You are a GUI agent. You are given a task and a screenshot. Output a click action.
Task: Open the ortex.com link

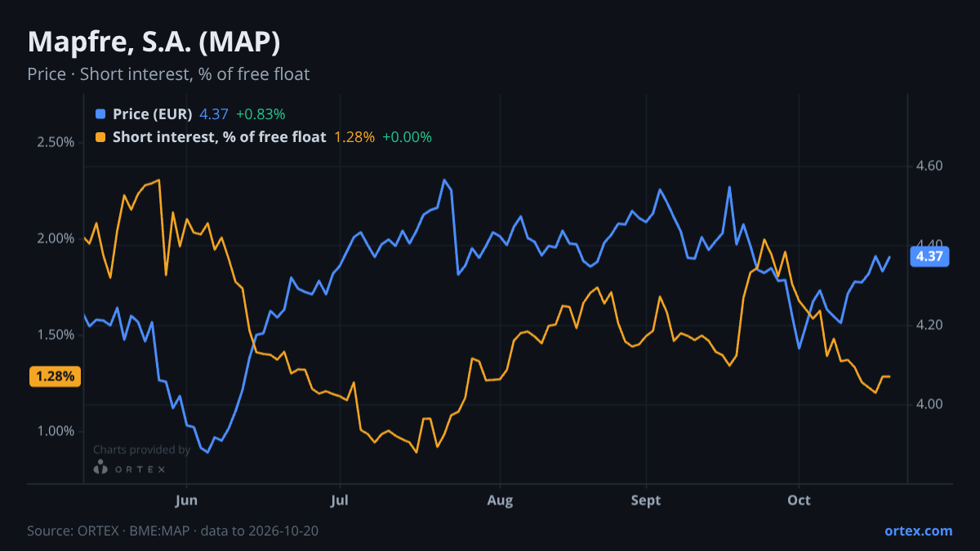click(x=919, y=531)
